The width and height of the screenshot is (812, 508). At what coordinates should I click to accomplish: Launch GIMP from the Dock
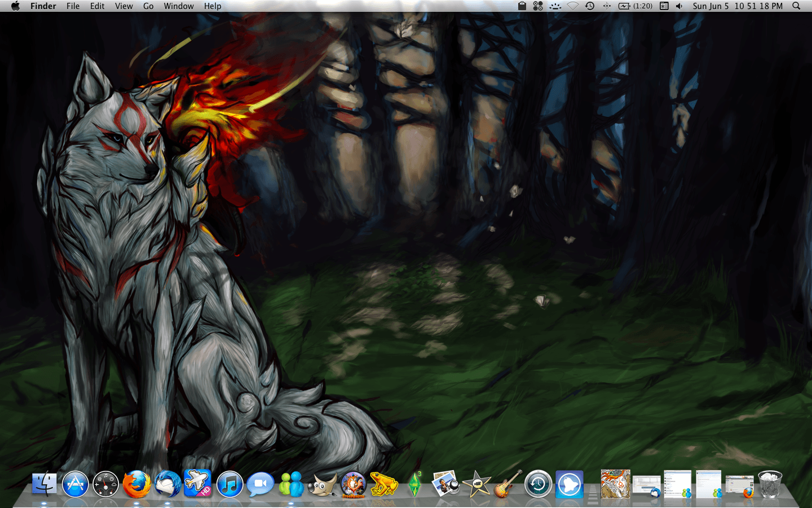point(323,484)
